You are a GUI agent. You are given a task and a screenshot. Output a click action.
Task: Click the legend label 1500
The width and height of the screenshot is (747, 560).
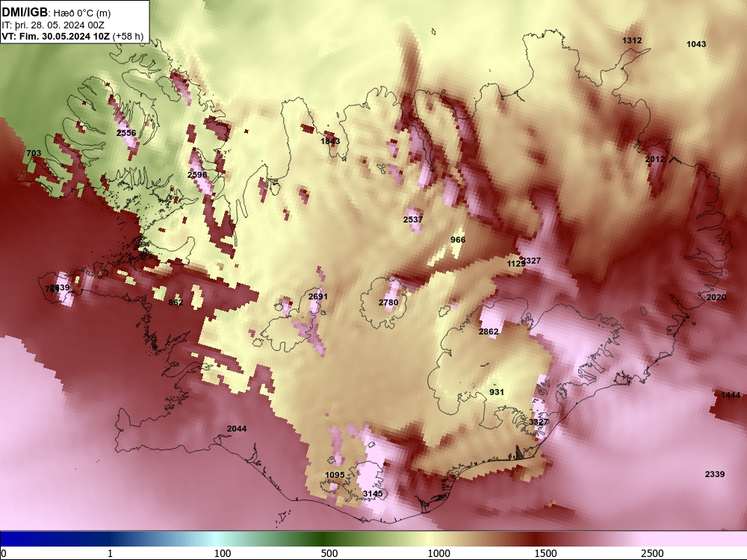tap(545, 554)
